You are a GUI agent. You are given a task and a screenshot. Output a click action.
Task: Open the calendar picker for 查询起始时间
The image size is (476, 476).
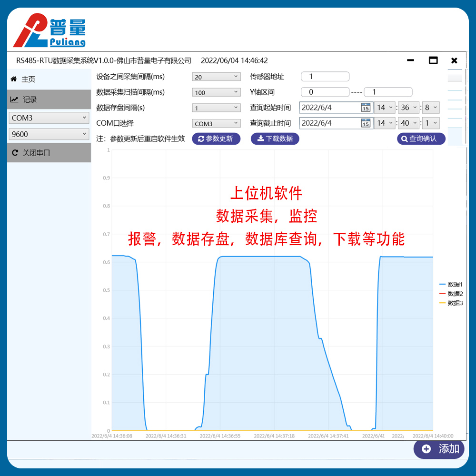click(366, 108)
